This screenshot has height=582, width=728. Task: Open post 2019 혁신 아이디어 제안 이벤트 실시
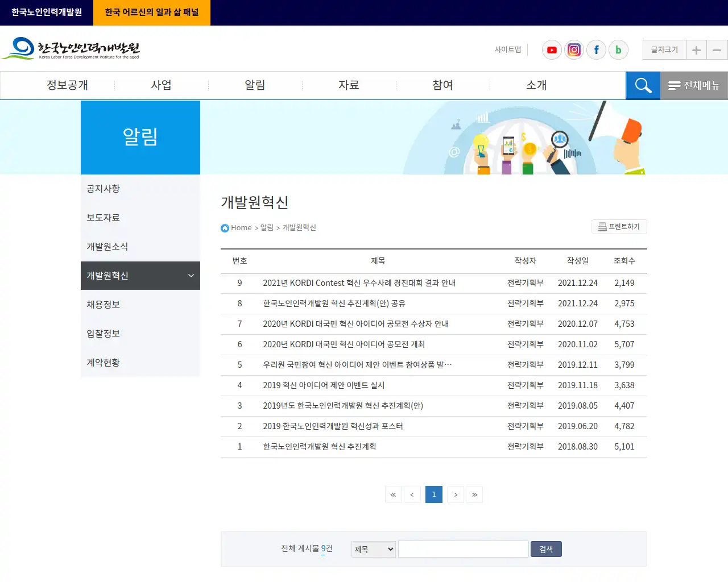pyautogui.click(x=324, y=385)
